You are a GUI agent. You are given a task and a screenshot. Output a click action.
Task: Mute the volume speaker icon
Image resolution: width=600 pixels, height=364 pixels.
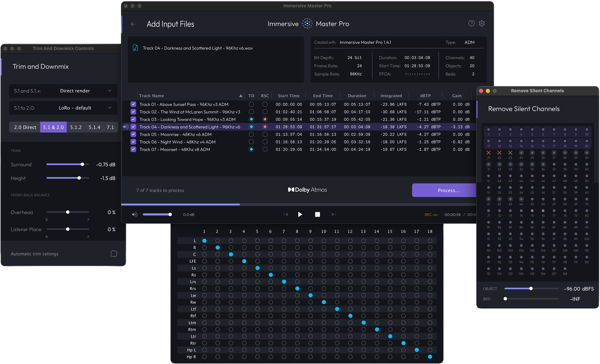click(134, 215)
